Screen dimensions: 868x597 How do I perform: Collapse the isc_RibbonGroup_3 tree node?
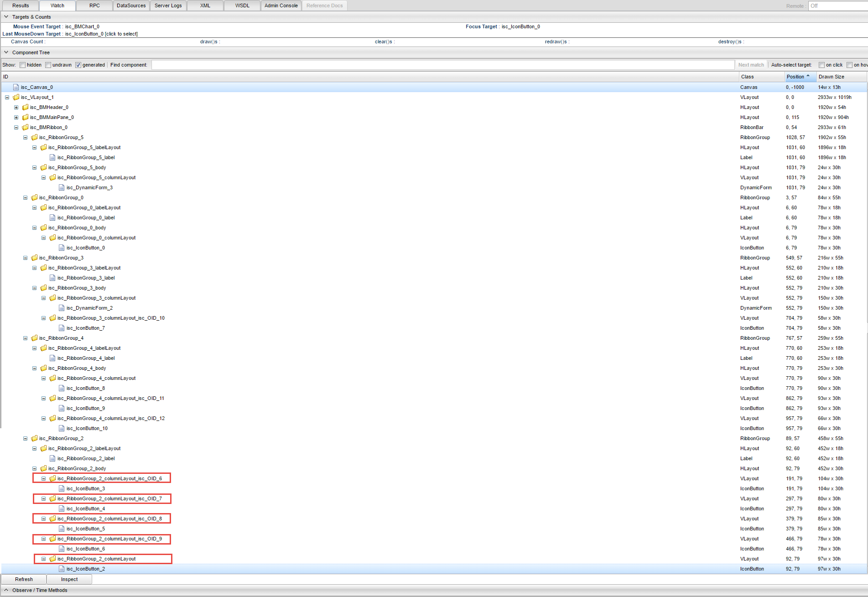pyautogui.click(x=25, y=258)
